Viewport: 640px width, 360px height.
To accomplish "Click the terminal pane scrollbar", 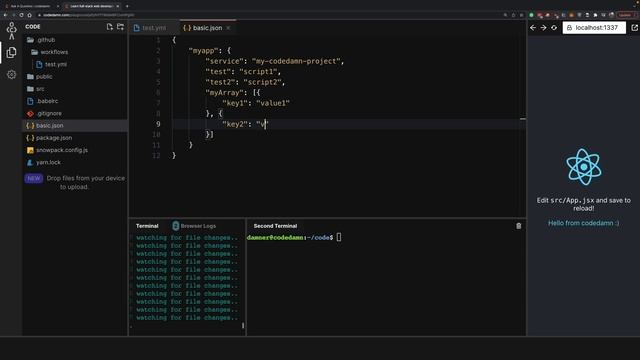I will (243, 325).
